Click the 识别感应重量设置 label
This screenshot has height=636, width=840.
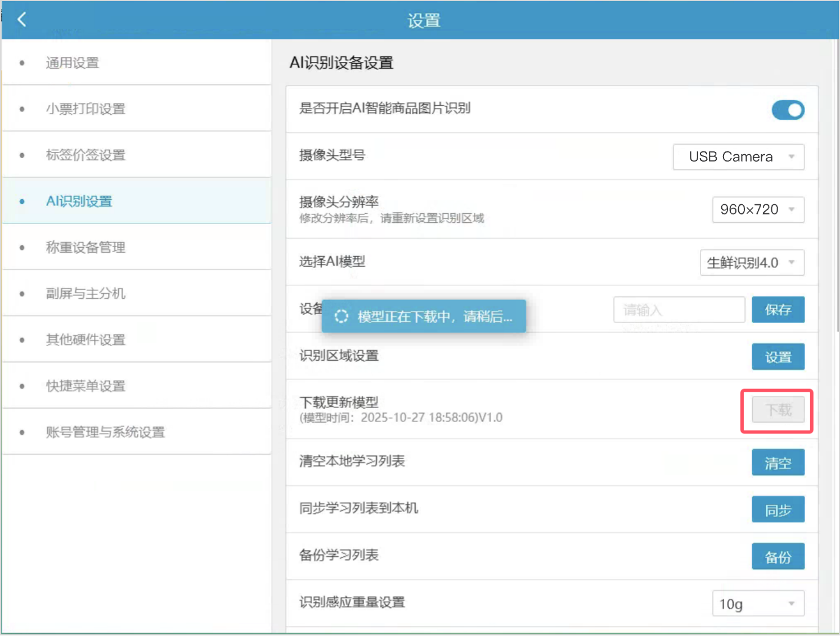point(352,602)
